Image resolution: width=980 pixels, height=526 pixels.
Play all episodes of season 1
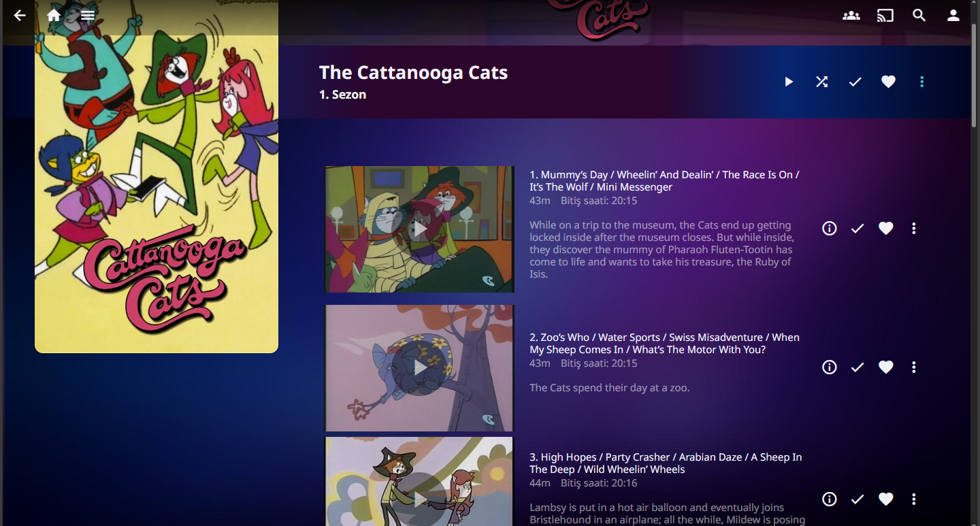[x=789, y=82]
